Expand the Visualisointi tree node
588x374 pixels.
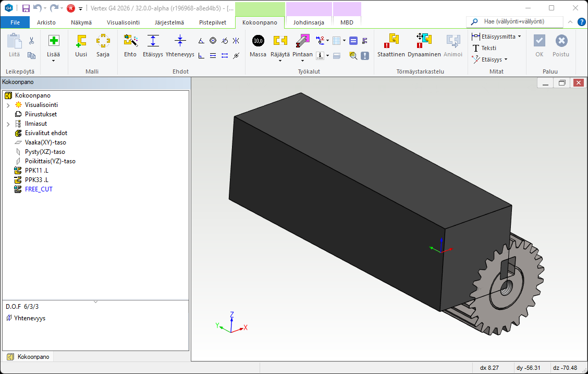pyautogui.click(x=8, y=105)
